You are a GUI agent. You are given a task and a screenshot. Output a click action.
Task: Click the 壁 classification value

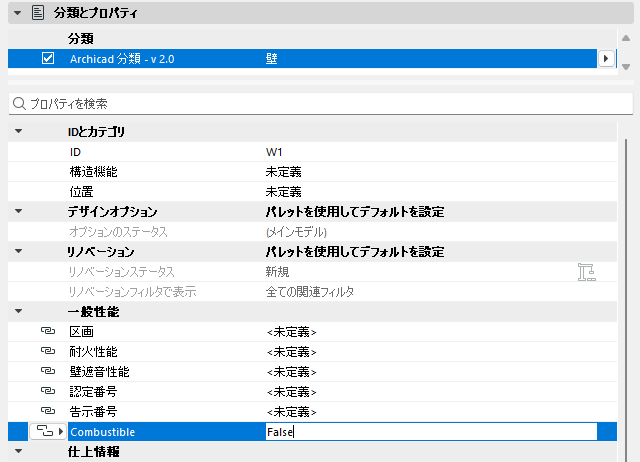271,59
